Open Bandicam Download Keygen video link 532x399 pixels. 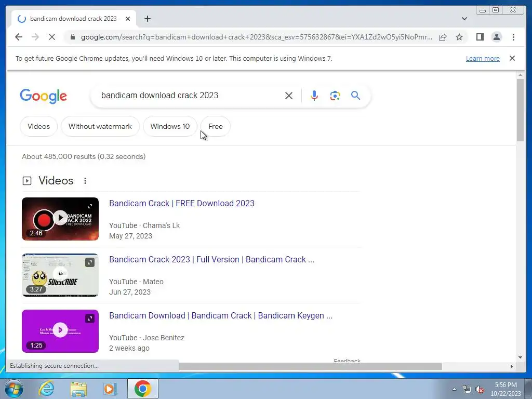(x=221, y=315)
